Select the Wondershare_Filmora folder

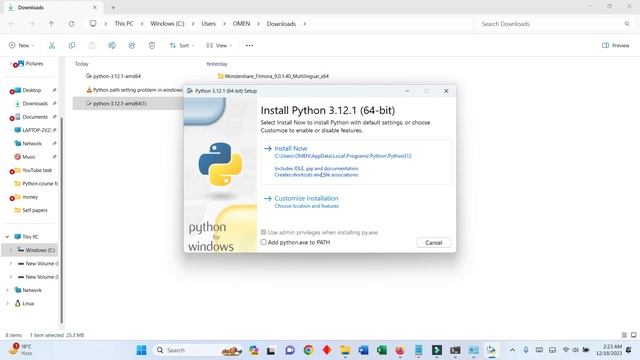276,76
